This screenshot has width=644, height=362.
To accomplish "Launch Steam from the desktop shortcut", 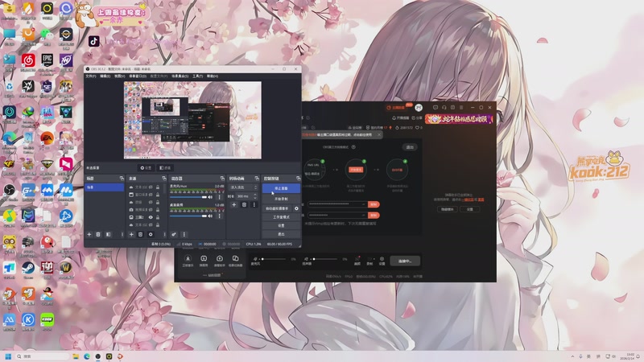I will (28, 268).
